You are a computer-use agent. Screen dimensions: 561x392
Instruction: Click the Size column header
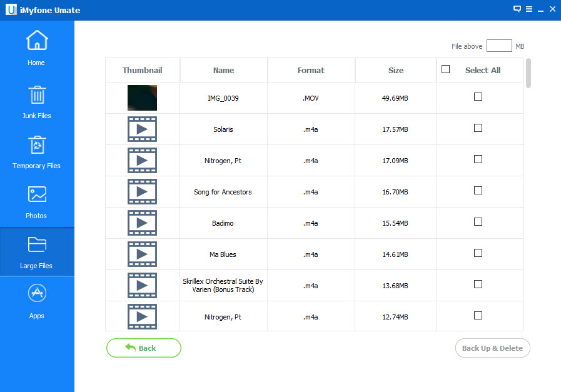coord(395,71)
